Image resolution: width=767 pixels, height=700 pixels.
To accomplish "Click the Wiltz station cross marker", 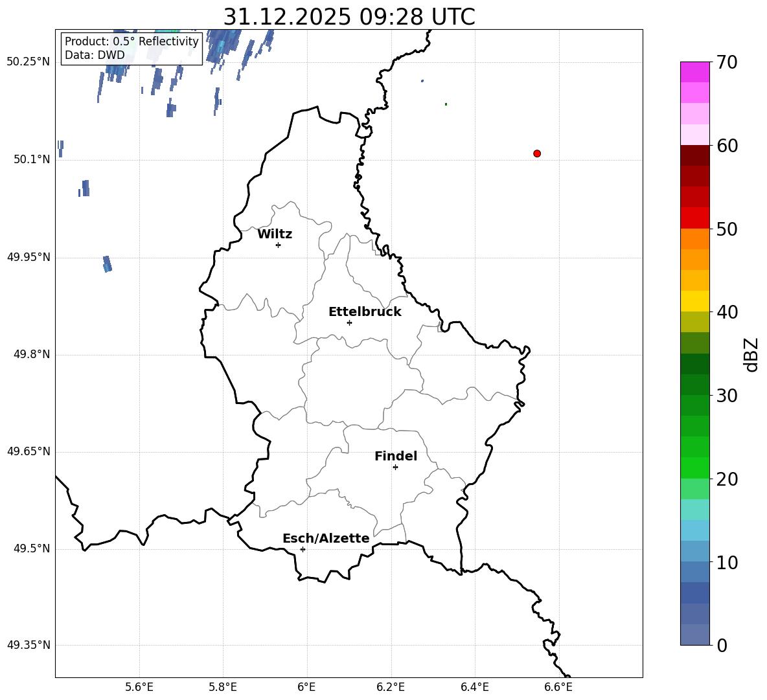I will click(x=279, y=245).
